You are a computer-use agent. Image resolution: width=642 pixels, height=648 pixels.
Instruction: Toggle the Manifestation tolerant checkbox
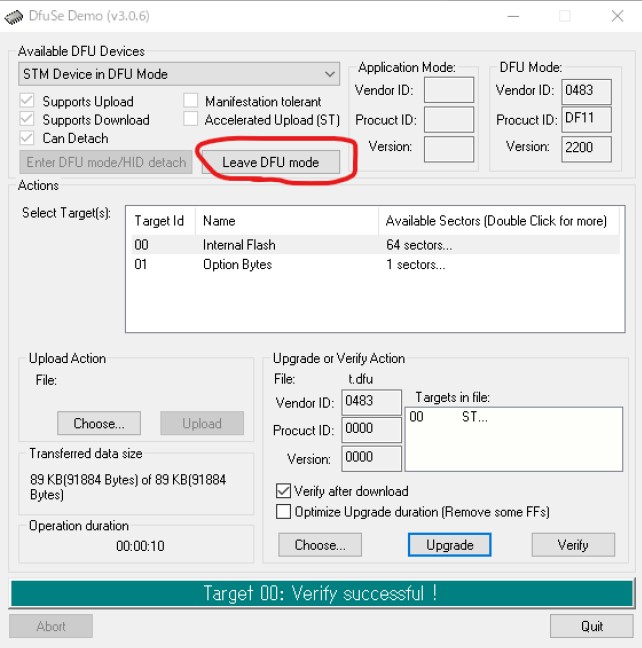(191, 101)
